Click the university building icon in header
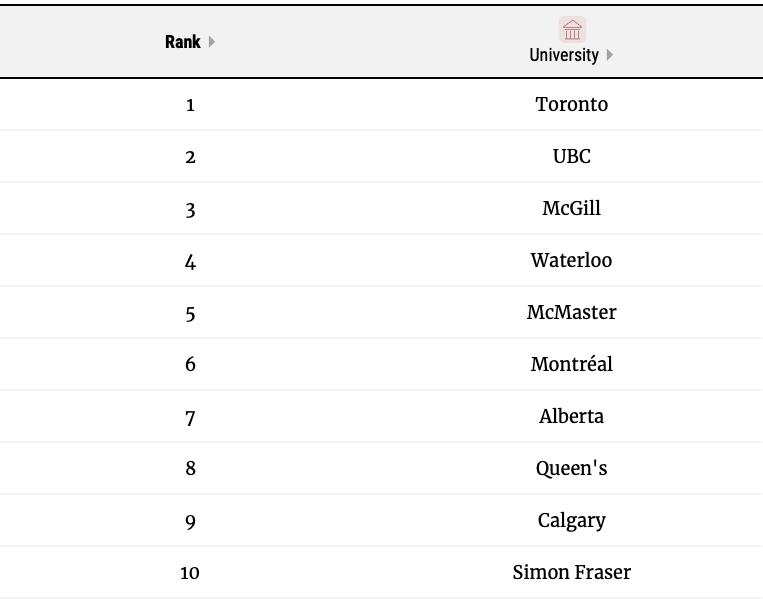763x602 pixels. click(x=572, y=29)
